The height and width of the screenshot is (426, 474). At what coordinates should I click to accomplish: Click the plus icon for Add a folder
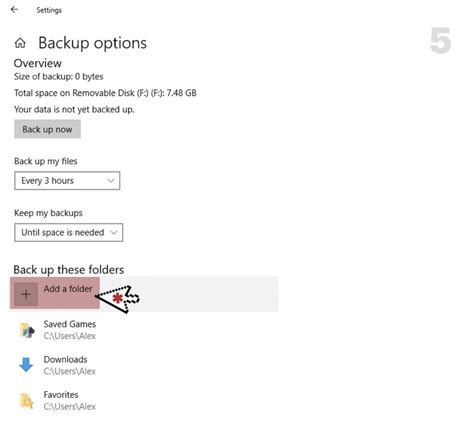coord(26,294)
